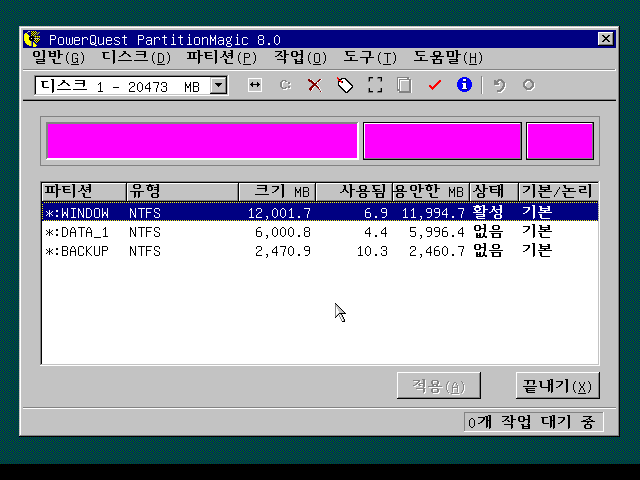Image resolution: width=640 pixels, height=480 pixels.
Task: Open the 도움말(H) menu
Action: [x=448, y=58]
